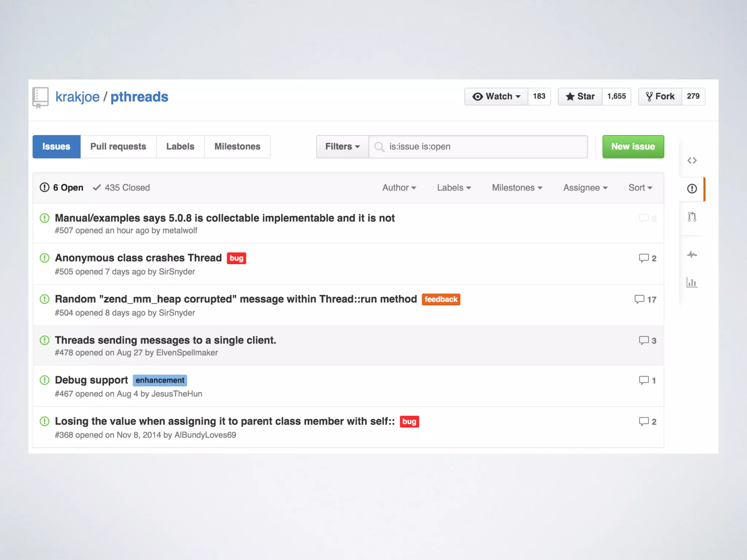Image resolution: width=747 pixels, height=560 pixels.
Task: Click open-issue icon for issue #504
Action: click(x=44, y=299)
